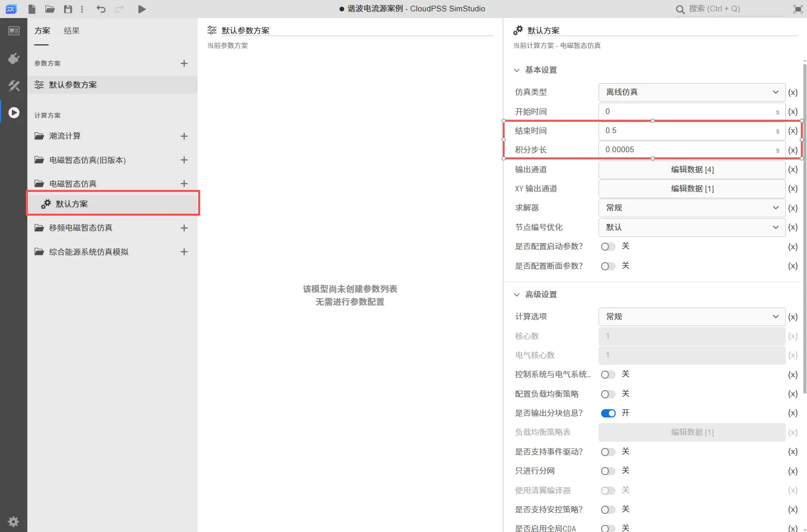Enable 是否配置启动参数 toggle

pyautogui.click(x=608, y=246)
